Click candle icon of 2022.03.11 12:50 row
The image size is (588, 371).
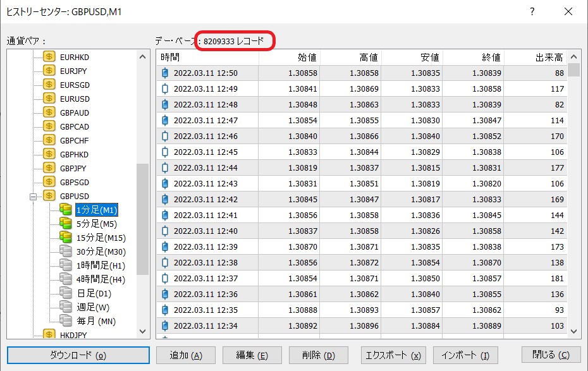point(166,73)
